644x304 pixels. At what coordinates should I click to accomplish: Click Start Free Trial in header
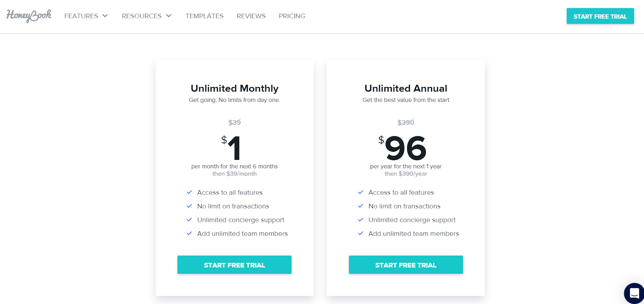(x=600, y=16)
